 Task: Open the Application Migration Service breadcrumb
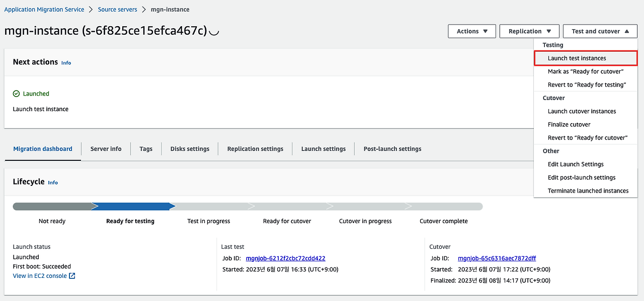point(44,10)
